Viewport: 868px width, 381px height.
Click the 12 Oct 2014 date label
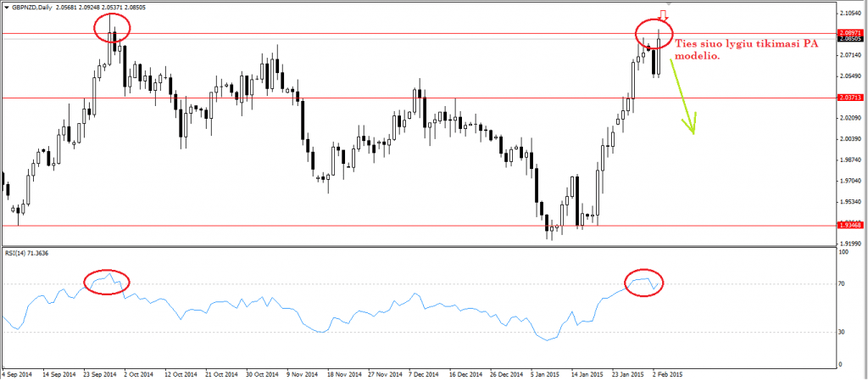[181, 374]
